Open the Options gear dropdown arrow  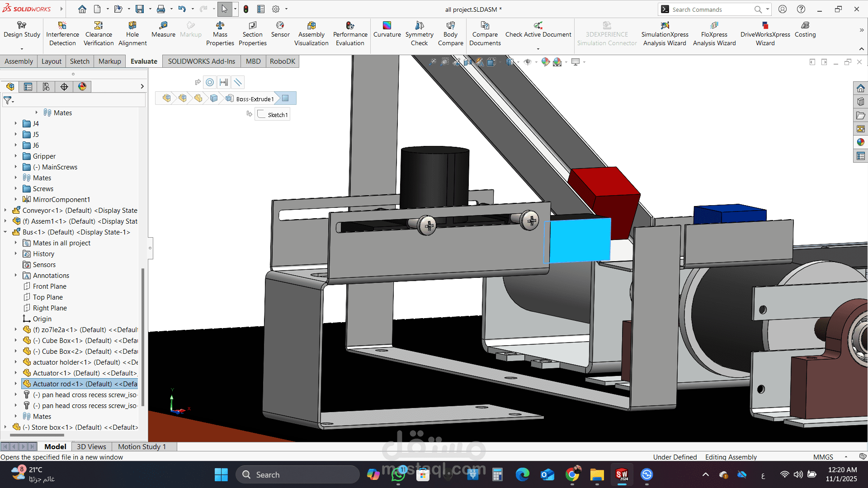286,9
